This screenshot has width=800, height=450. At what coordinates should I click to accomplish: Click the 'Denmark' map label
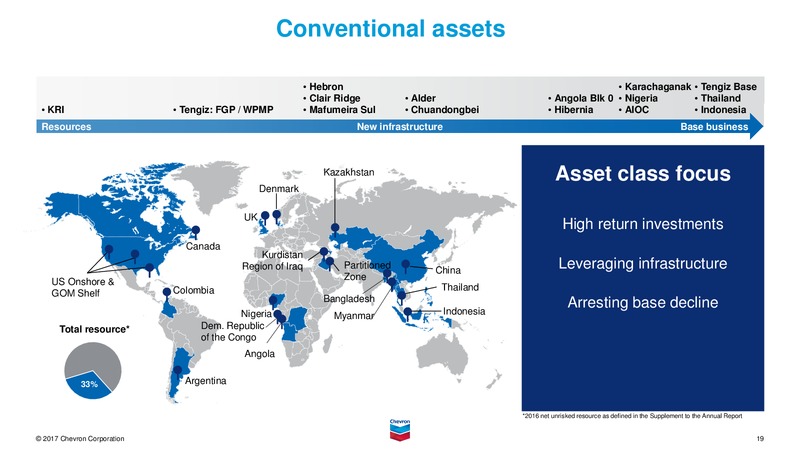[x=279, y=189]
